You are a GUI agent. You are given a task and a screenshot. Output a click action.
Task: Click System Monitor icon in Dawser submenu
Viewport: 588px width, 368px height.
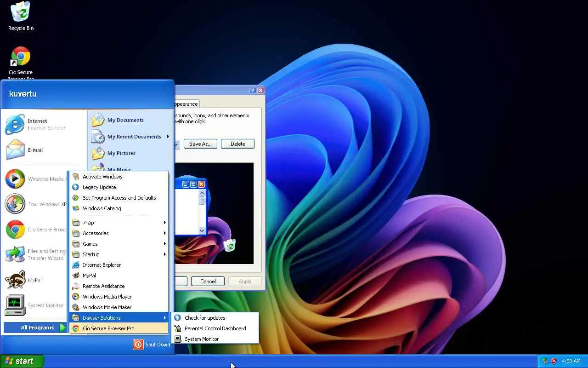(178, 339)
